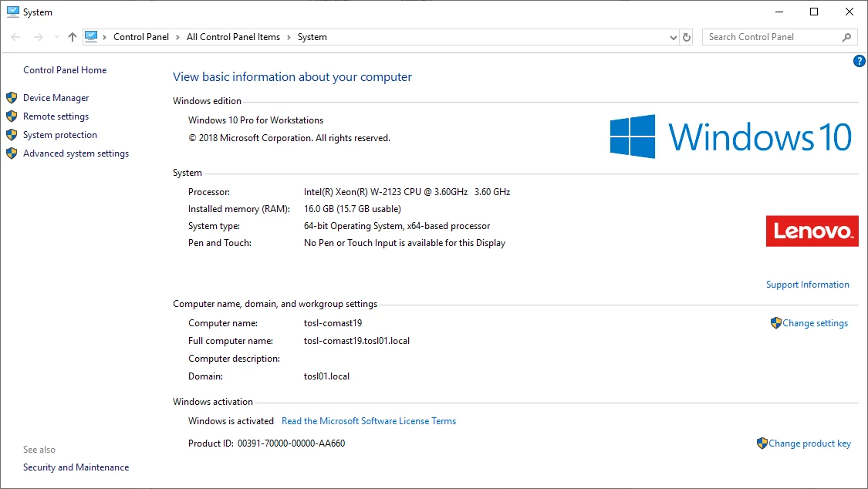Open Control Panel breadcrumb
This screenshot has height=489, width=868.
coord(141,37)
